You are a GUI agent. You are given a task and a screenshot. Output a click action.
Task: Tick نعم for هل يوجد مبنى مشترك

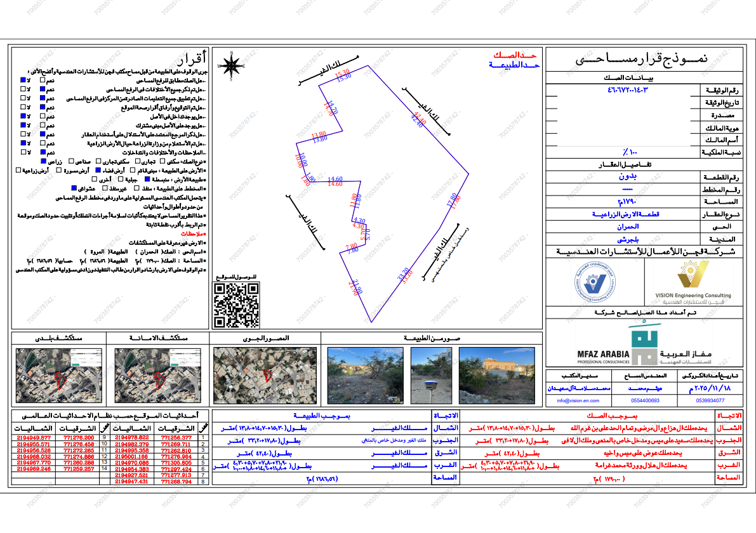click(43, 125)
